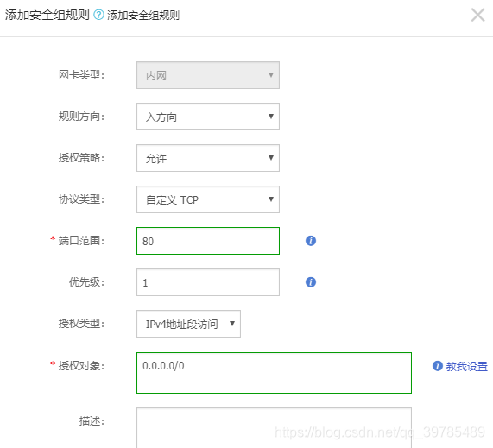
Task: Click the 端口范围 input field with 80
Action: point(208,241)
